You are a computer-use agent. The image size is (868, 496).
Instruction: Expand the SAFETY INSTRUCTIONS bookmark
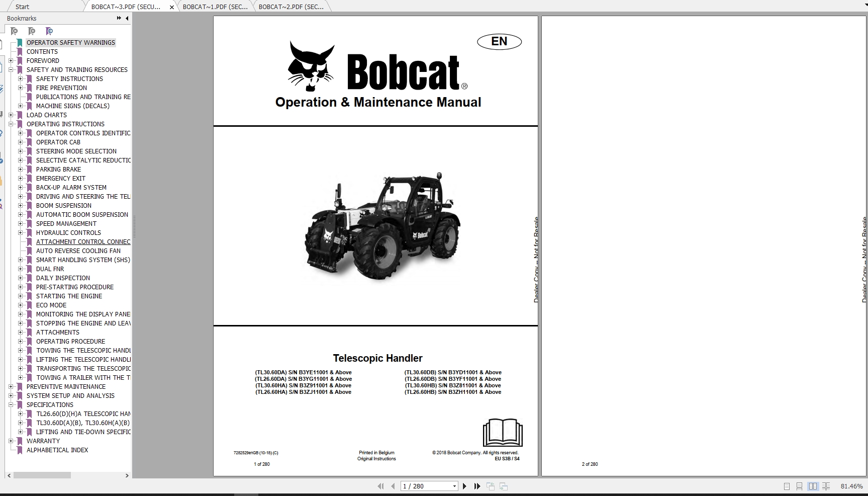tap(20, 78)
